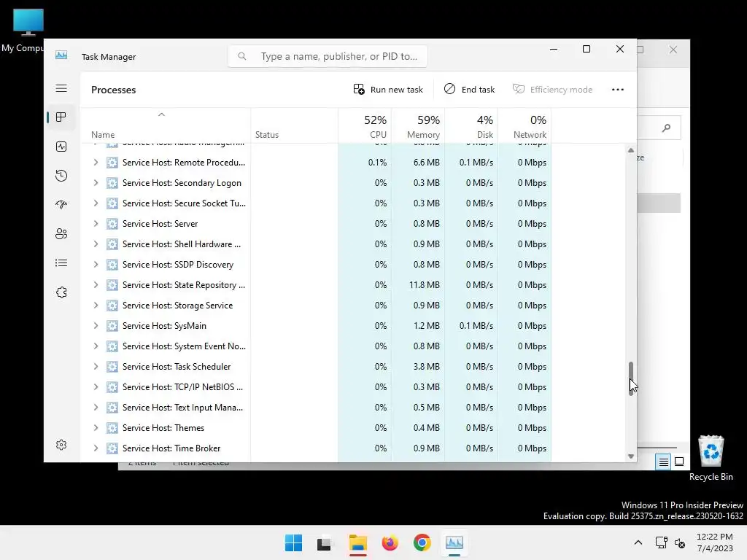Expand Service Host: Secure Socket Tunneling
747x560 pixels.
click(x=96, y=203)
